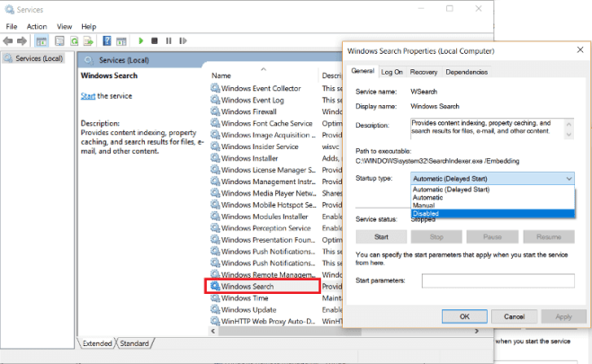Select Services (Local) in the left tree

click(x=33, y=58)
